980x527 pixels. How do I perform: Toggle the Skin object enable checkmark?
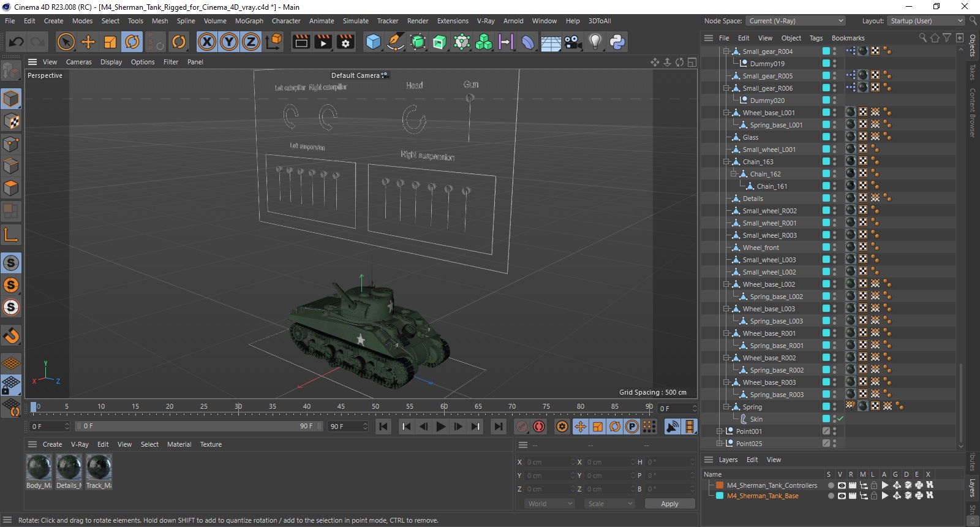[x=840, y=419]
